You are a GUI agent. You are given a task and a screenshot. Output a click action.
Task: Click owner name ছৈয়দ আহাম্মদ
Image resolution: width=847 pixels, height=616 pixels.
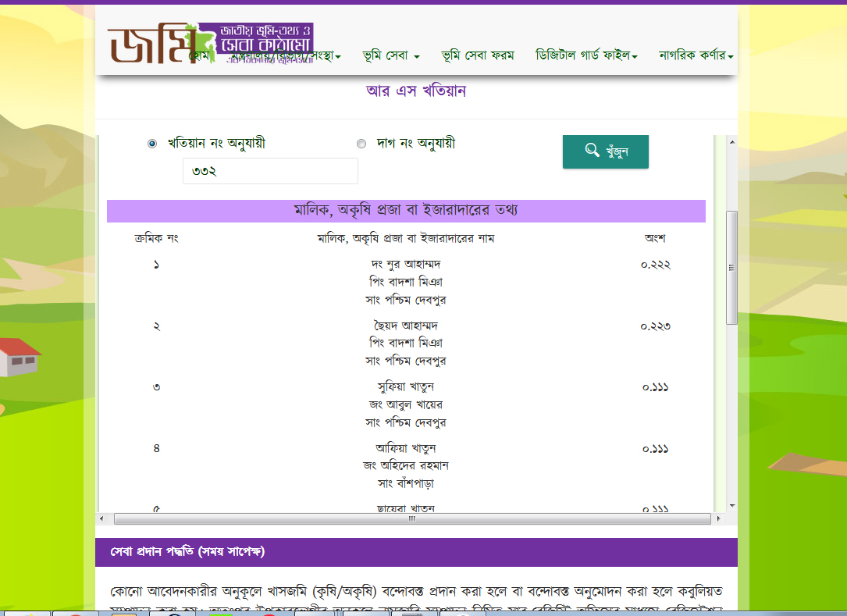tap(406, 326)
